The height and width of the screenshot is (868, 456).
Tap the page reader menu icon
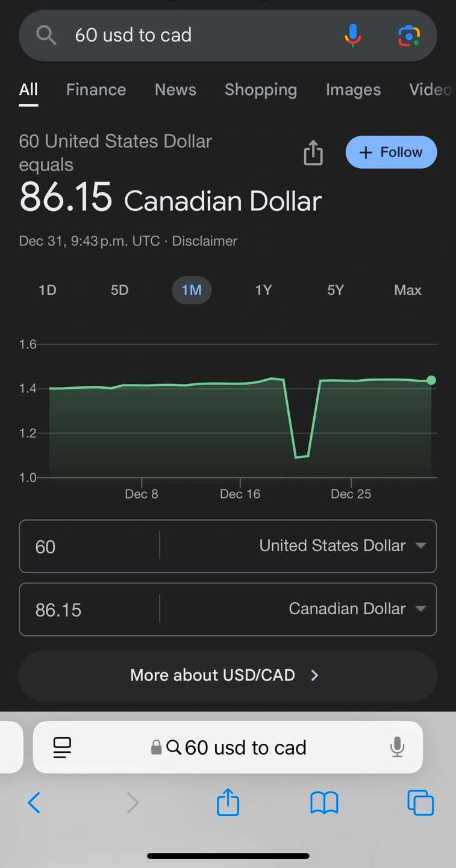coord(62,747)
